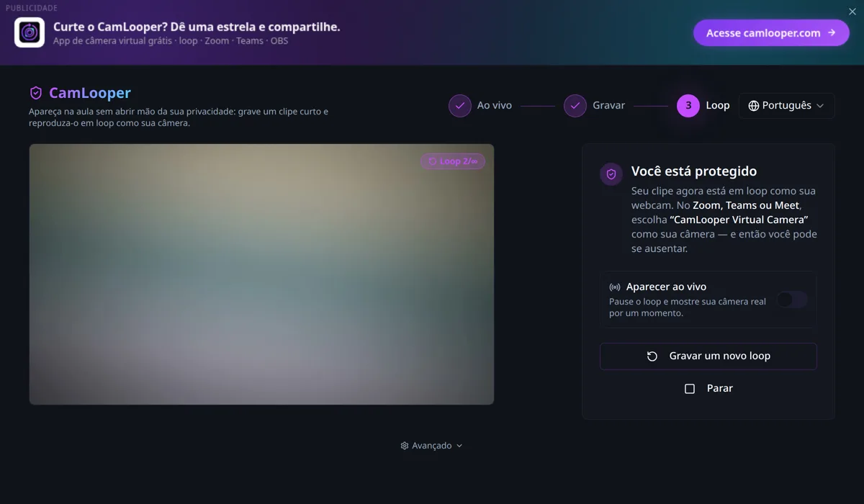Click the looping webcam preview video
Viewport: 864px width, 504px height.
coord(261,274)
